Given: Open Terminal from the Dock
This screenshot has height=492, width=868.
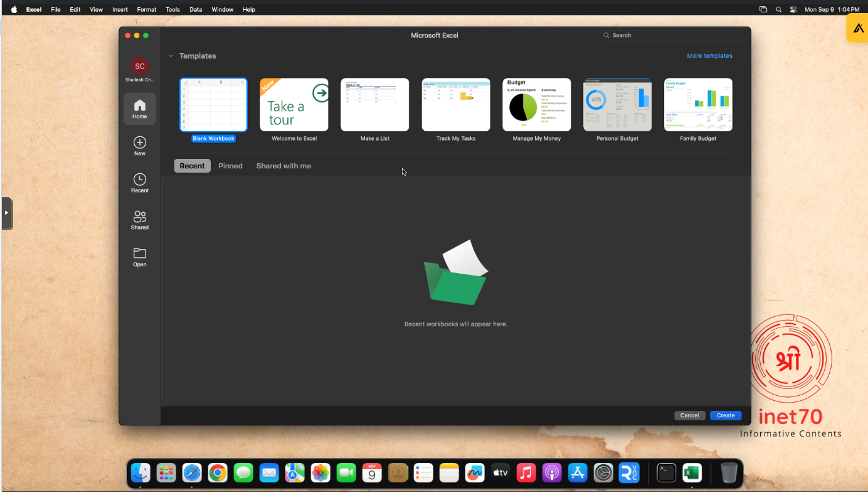Looking at the screenshot, I should (x=666, y=473).
